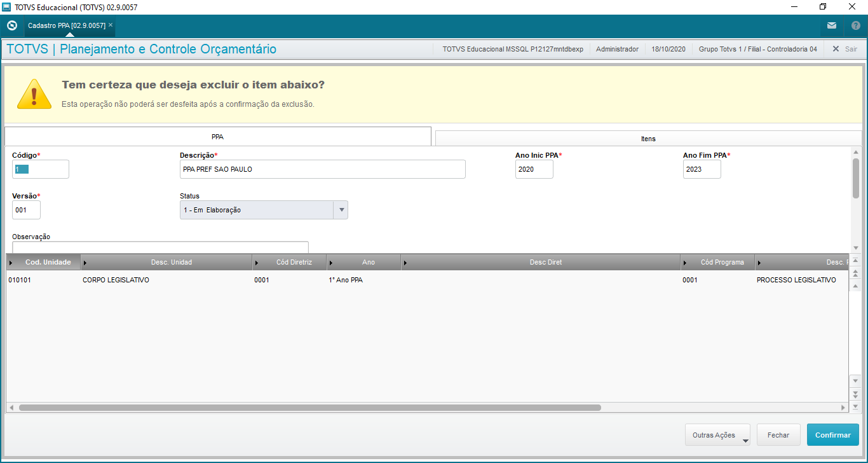Jump to last grid row with bottom arrow

coord(855,406)
